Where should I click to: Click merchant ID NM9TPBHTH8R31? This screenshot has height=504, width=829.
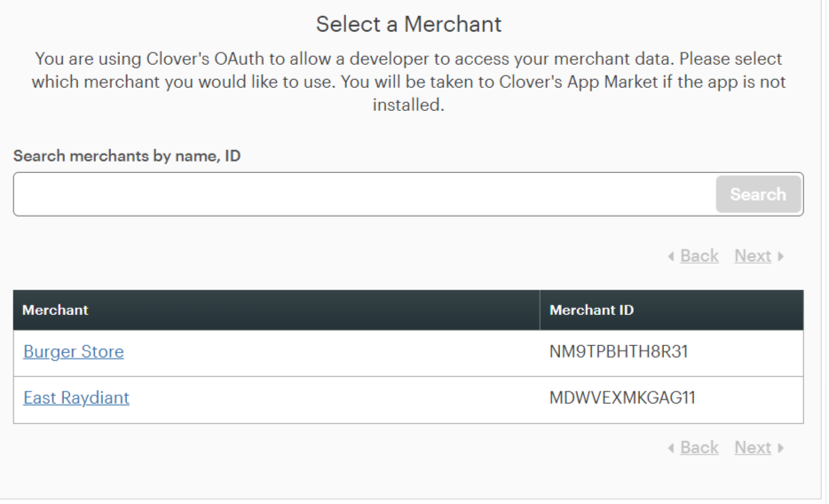click(619, 351)
